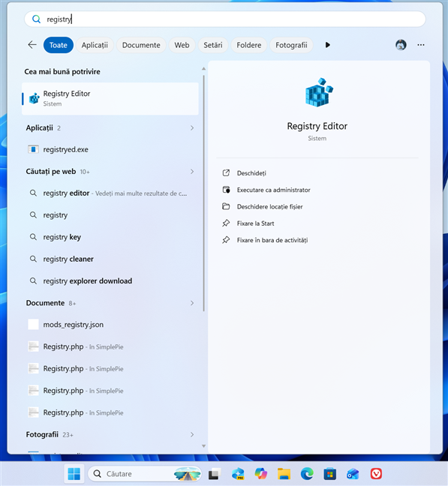Launch Vivaldi browser from the taskbar
448x486 pixels.
point(376,473)
